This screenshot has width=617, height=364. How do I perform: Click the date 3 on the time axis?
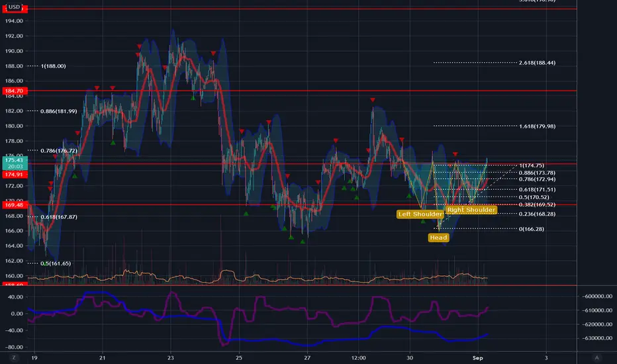546,357
